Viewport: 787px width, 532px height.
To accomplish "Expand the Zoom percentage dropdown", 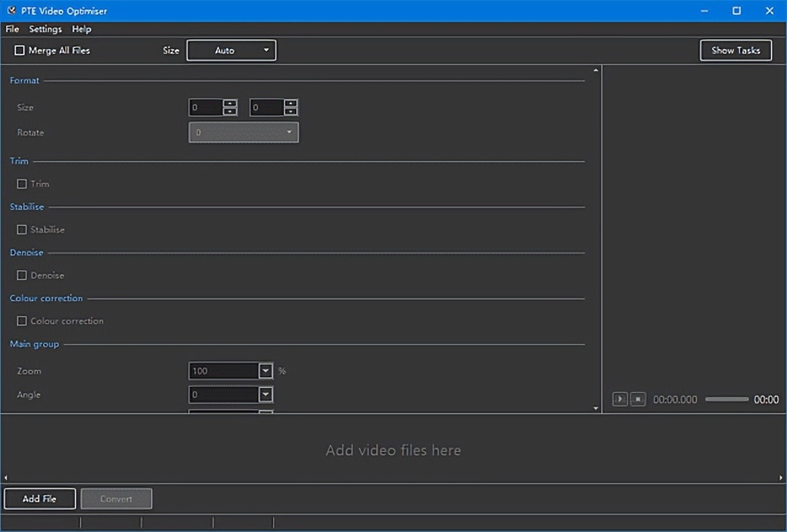I will (x=266, y=371).
